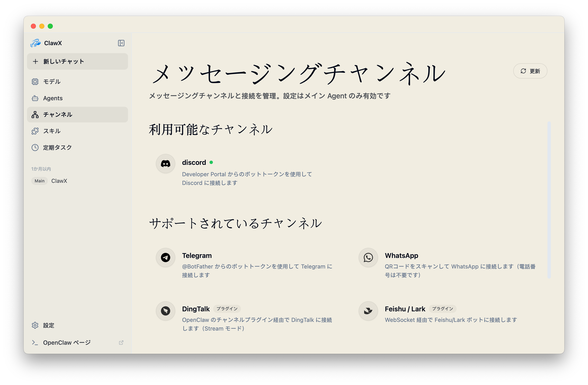588x385 pixels.
Task: Click the DingTalk channel icon
Action: (166, 311)
